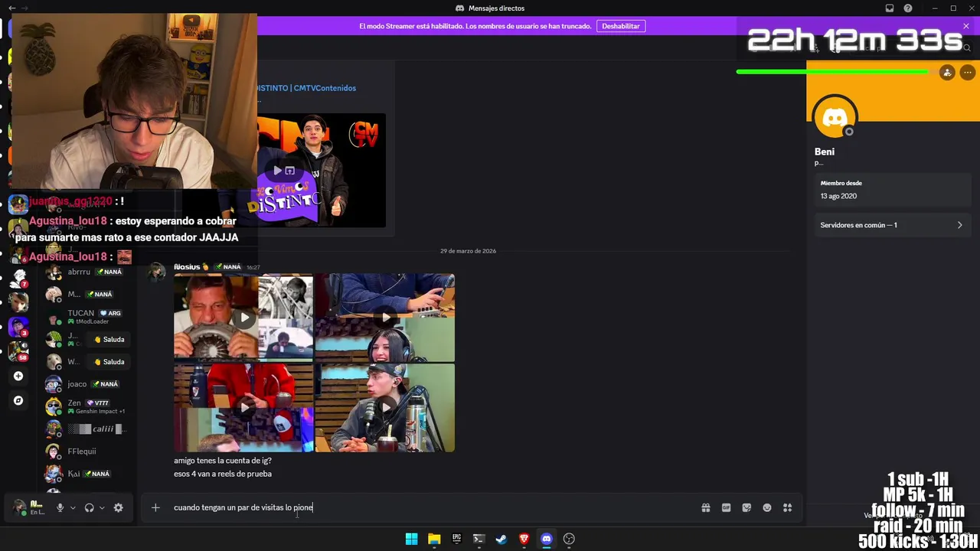Viewport: 980px width, 551px height.
Task: Open the GIF picker
Action: (726, 507)
